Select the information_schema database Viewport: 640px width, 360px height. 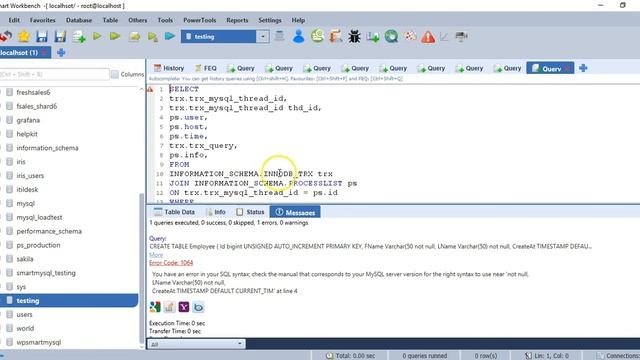click(47, 148)
